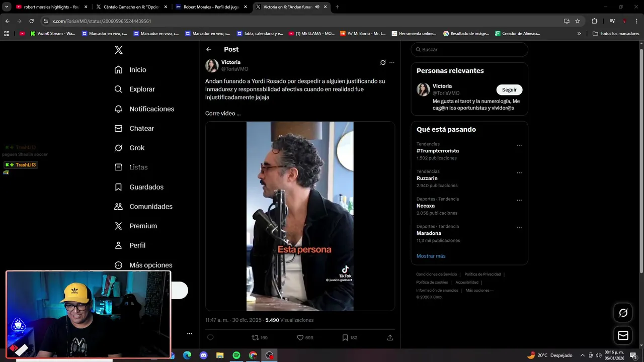
Task: Switch to Robert Morales - Perfil tab
Action: (211, 7)
